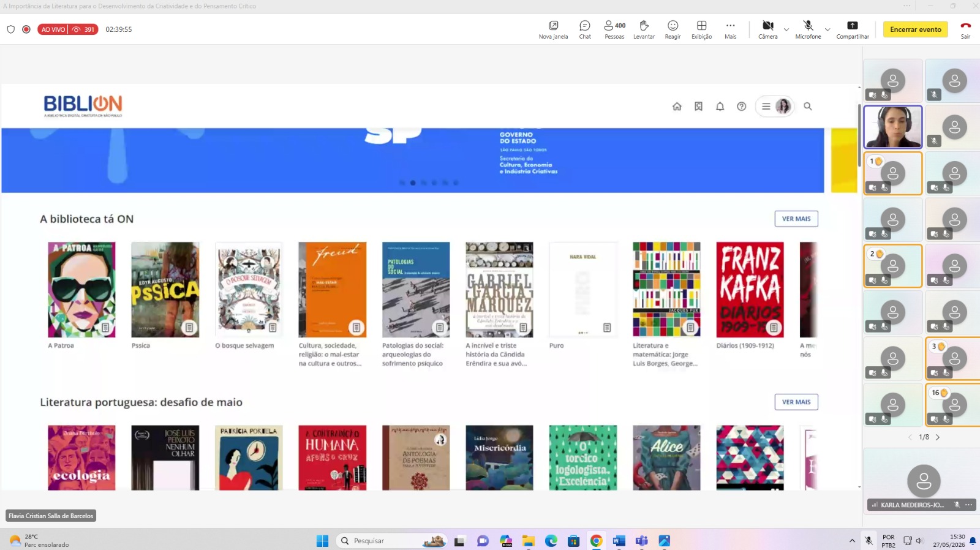The width and height of the screenshot is (980, 550).
Task: Go to next participant gallery page
Action: point(938,437)
